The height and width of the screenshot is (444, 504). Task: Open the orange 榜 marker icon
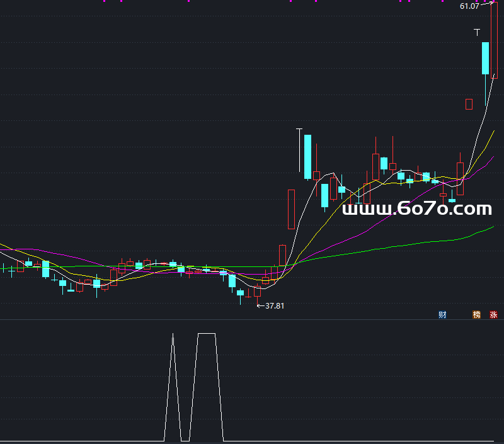coord(476,314)
